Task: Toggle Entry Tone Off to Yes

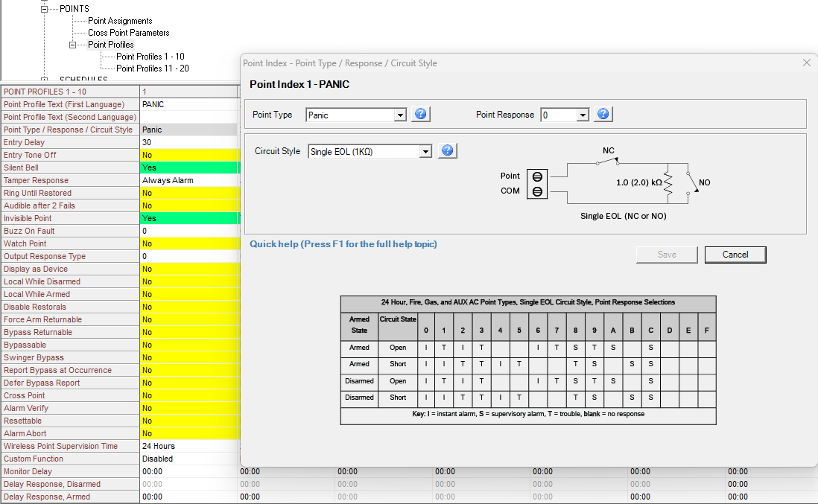Action: [188, 155]
